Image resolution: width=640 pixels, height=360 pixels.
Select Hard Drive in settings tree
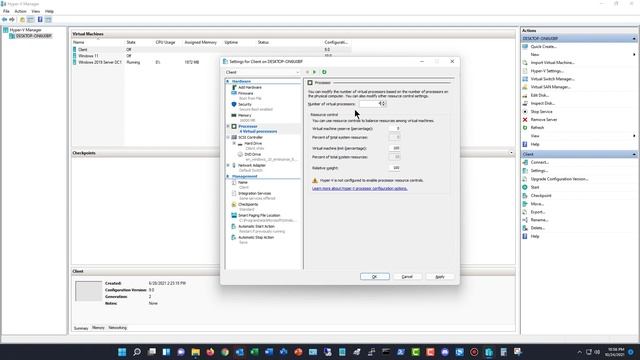point(253,144)
